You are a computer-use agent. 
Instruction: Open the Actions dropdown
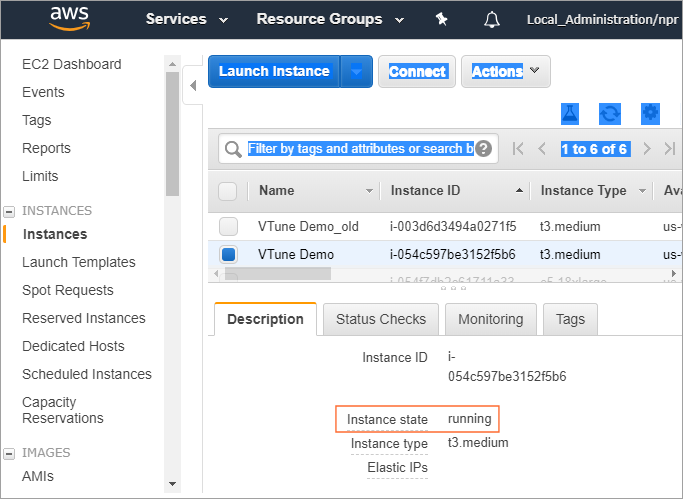coord(505,72)
